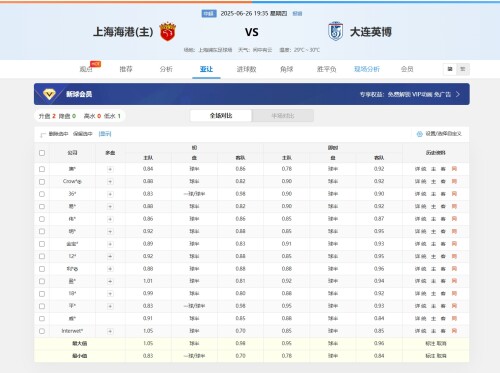Click the bookmark icon in first odds row
Viewport: 500px width, 373px height.
(454, 169)
